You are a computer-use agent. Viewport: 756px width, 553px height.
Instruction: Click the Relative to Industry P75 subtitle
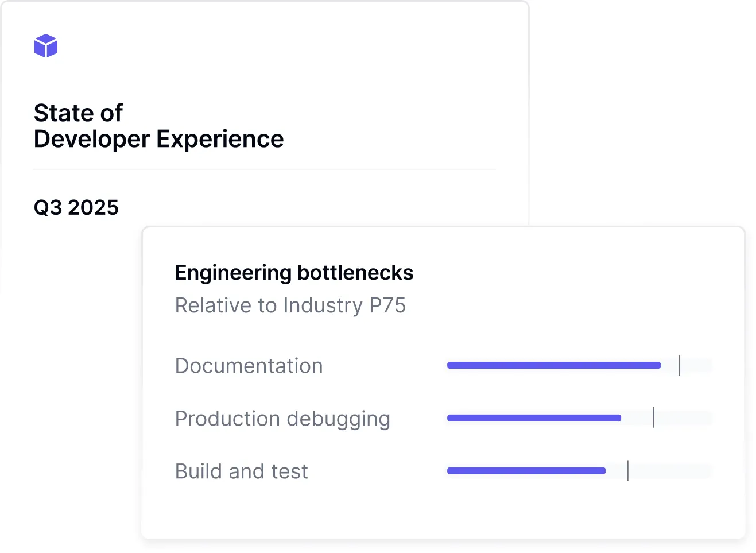click(x=290, y=305)
